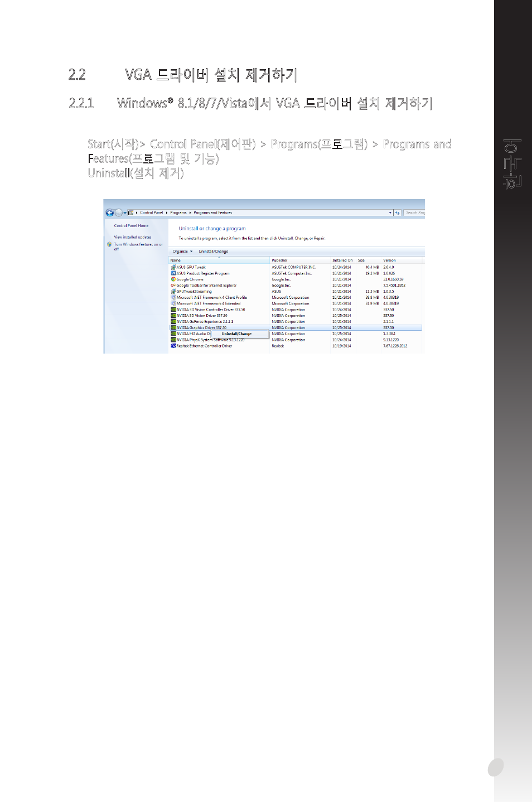Click the Realtek publisher cell
Screen dimensions: 532x802
(278, 346)
